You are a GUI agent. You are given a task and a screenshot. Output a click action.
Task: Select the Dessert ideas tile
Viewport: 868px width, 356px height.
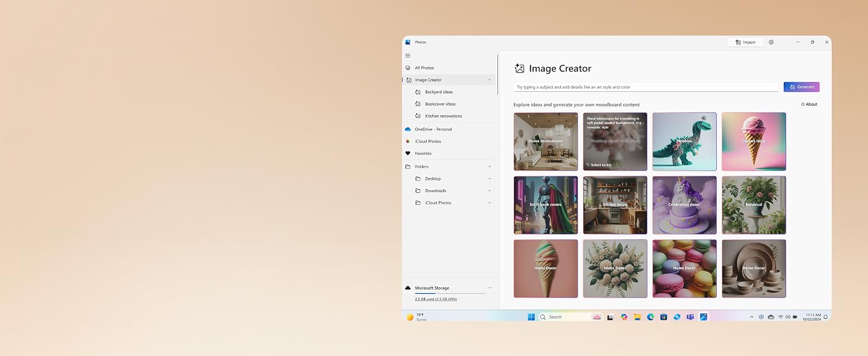click(x=754, y=142)
